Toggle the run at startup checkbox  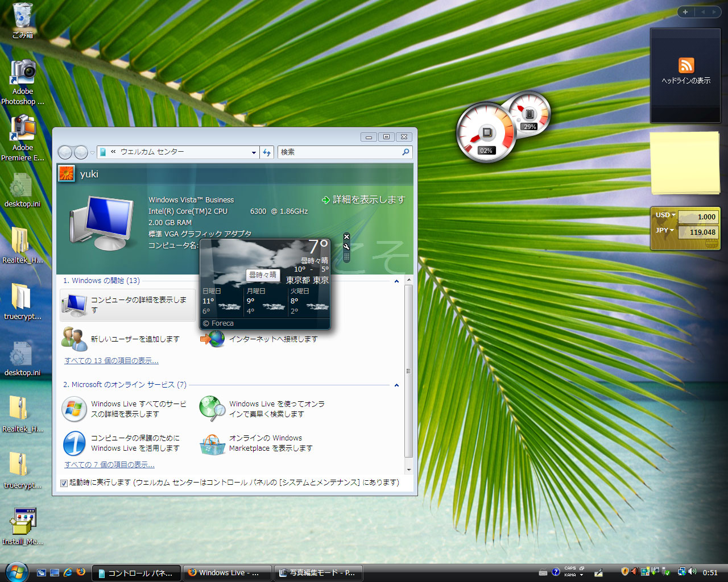(x=64, y=483)
